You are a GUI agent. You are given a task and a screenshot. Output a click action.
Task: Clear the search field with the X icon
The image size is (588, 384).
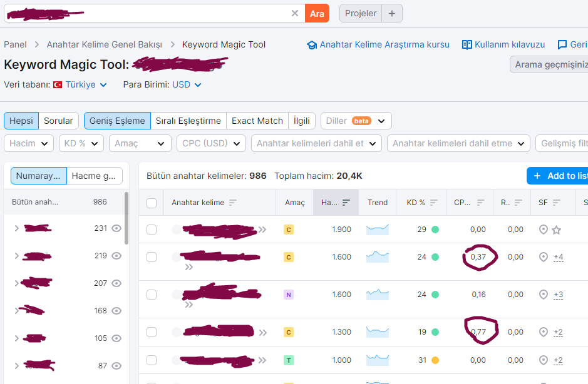[x=295, y=14]
